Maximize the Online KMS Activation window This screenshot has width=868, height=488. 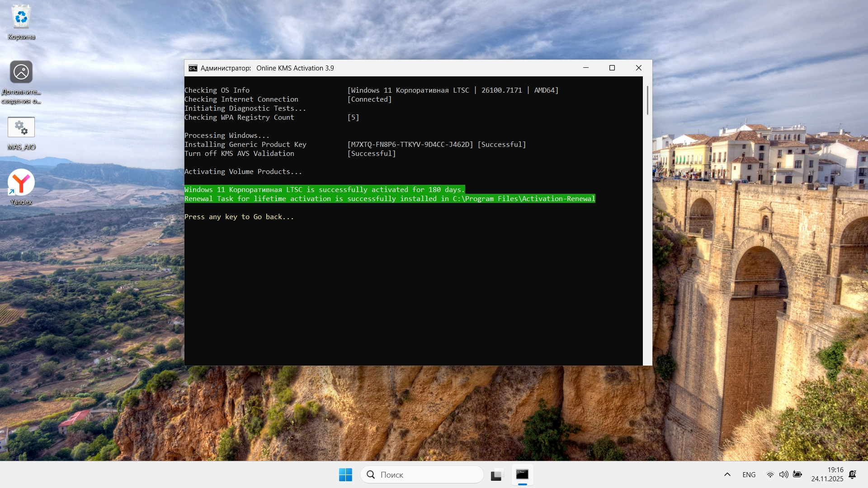pyautogui.click(x=612, y=68)
